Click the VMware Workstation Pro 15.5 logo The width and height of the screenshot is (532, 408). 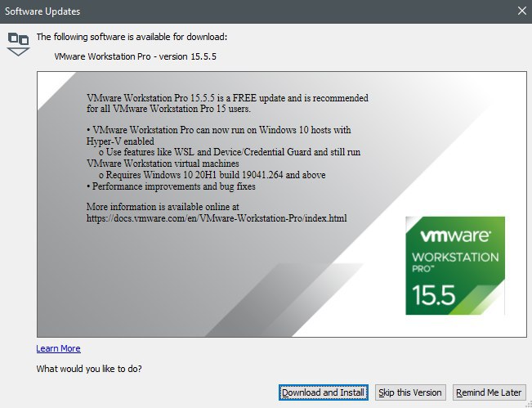(455, 266)
